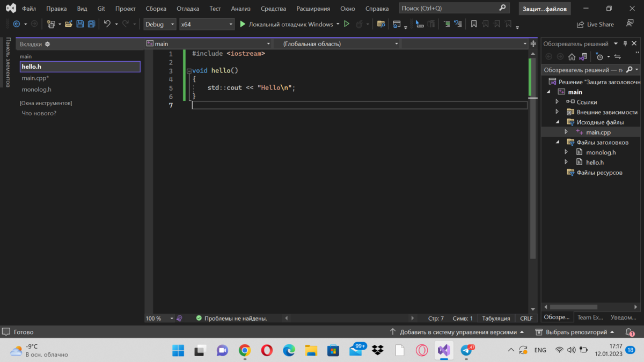644x362 pixels.
Task: Open the tabs settings gear icon
Action: click(x=47, y=44)
